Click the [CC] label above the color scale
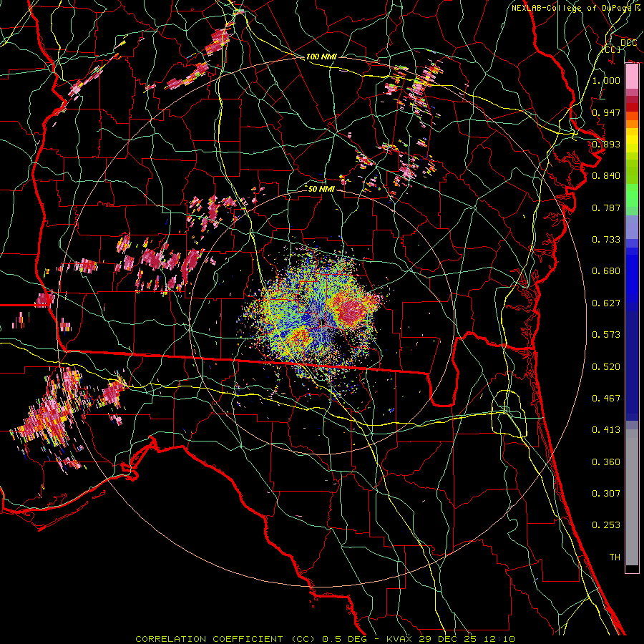644x644 pixels. pos(611,49)
